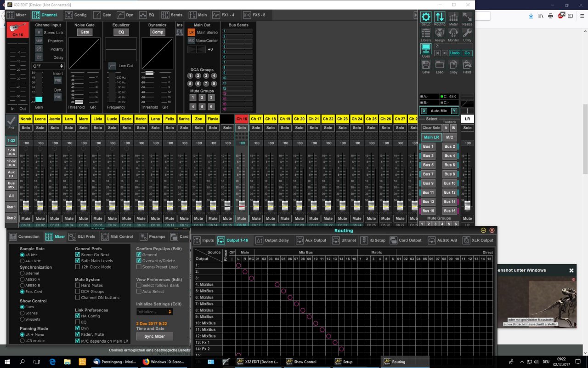Image resolution: width=588 pixels, height=368 pixels.
Task: Switch to the Sends tab
Action: (x=172, y=15)
